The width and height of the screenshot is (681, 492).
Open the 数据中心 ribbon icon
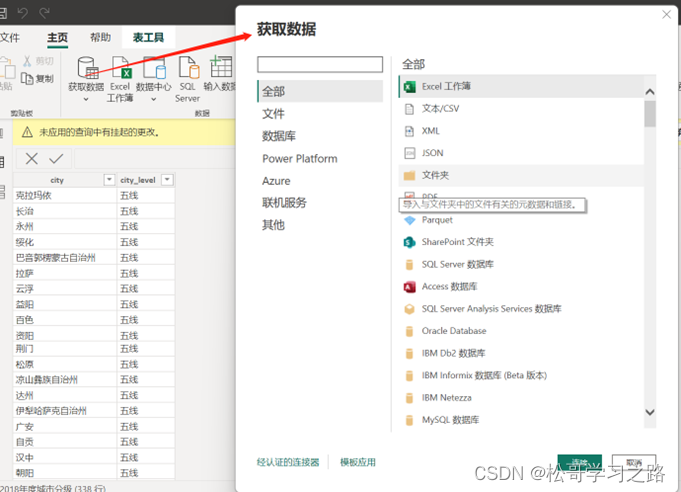[154, 68]
